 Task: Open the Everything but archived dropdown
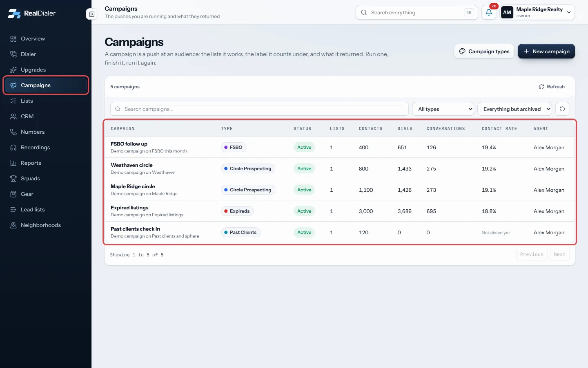tap(514, 109)
